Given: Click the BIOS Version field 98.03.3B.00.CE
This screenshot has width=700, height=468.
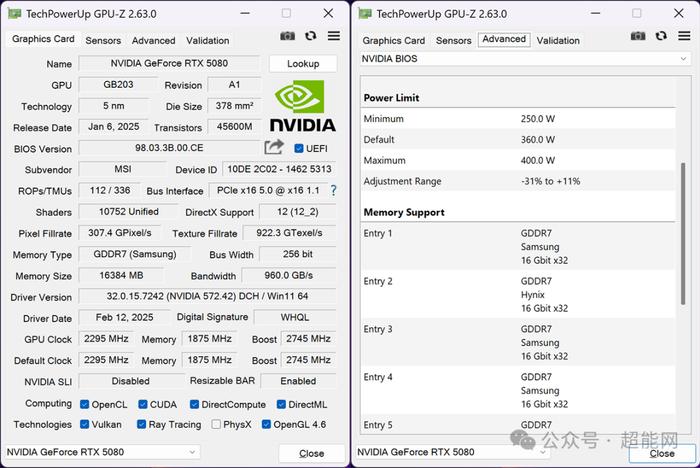Looking at the screenshot, I should [169, 148].
